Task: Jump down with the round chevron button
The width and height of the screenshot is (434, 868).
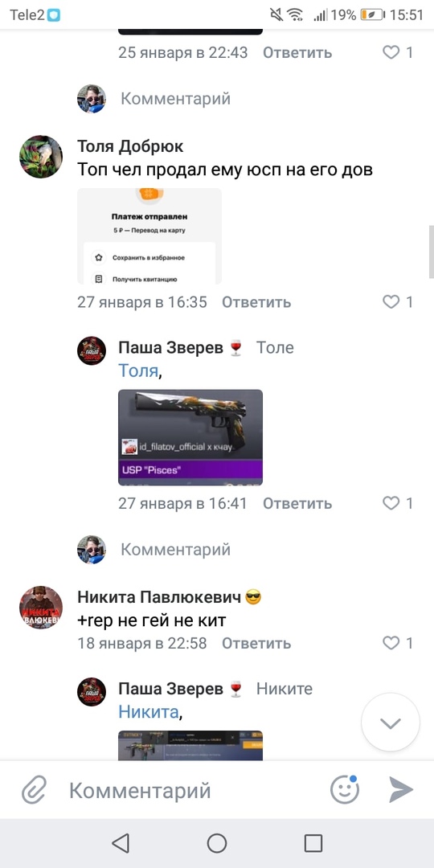Action: (391, 723)
